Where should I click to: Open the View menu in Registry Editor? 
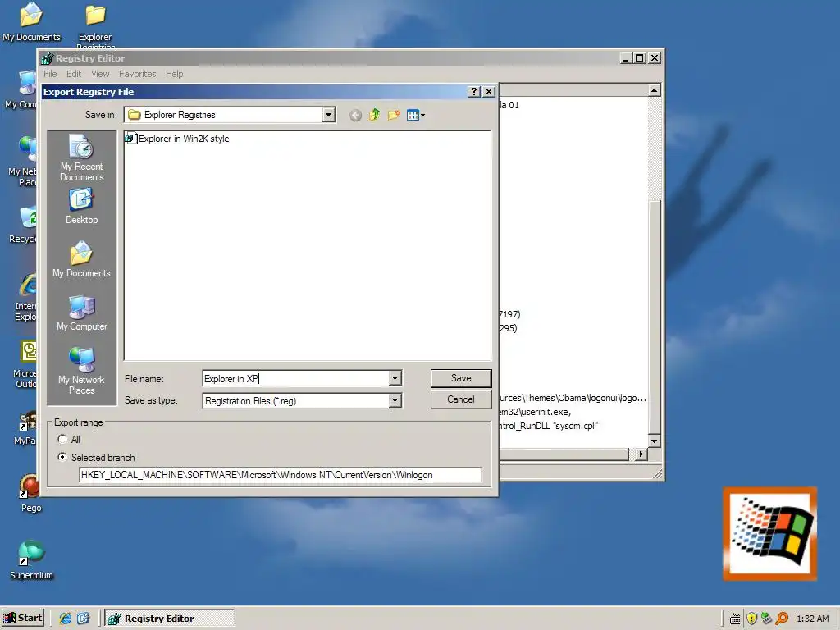tap(100, 74)
